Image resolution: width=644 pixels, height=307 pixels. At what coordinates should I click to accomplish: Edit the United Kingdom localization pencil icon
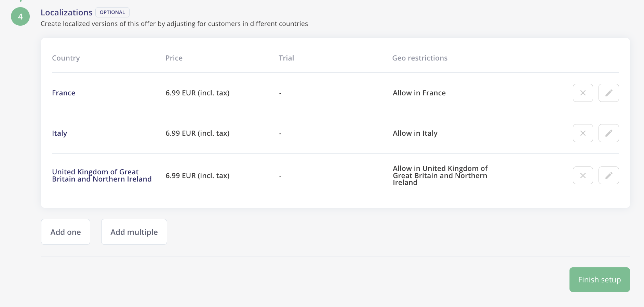click(608, 175)
